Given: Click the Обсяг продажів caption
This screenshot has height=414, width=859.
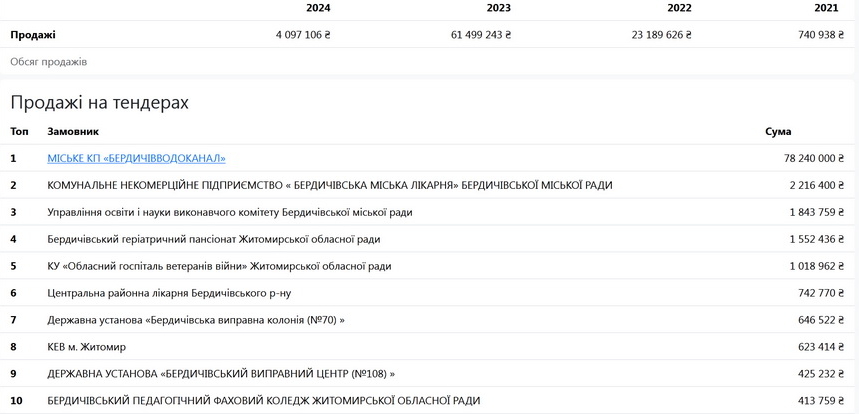Looking at the screenshot, I should click(x=48, y=62).
